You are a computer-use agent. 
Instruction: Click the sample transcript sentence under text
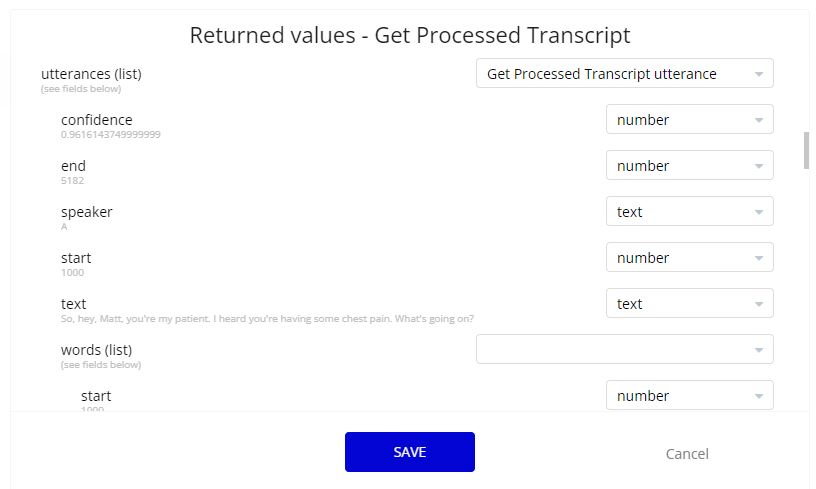[x=267, y=318]
